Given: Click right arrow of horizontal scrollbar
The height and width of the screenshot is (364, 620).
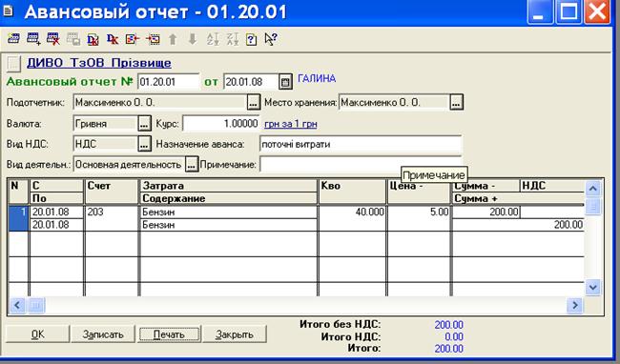Looking at the screenshot, I should pyautogui.click(x=575, y=305).
